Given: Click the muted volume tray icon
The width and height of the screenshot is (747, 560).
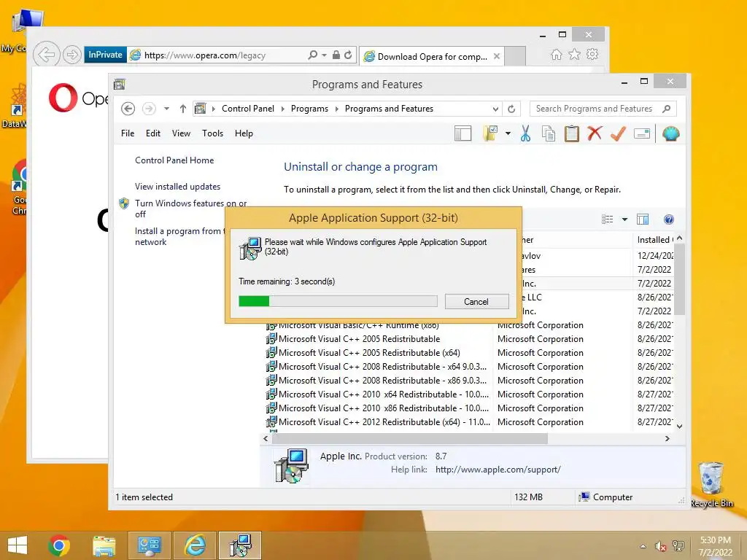Looking at the screenshot, I should click(661, 546).
